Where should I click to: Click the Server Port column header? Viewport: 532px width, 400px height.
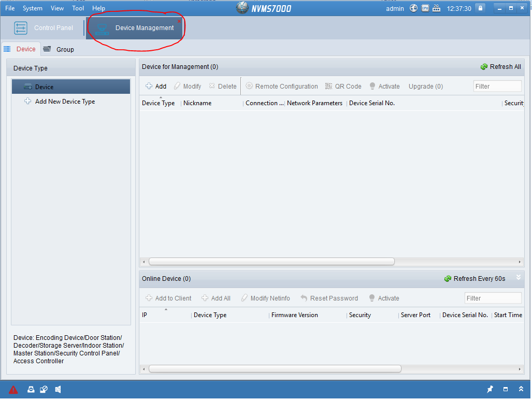point(415,315)
